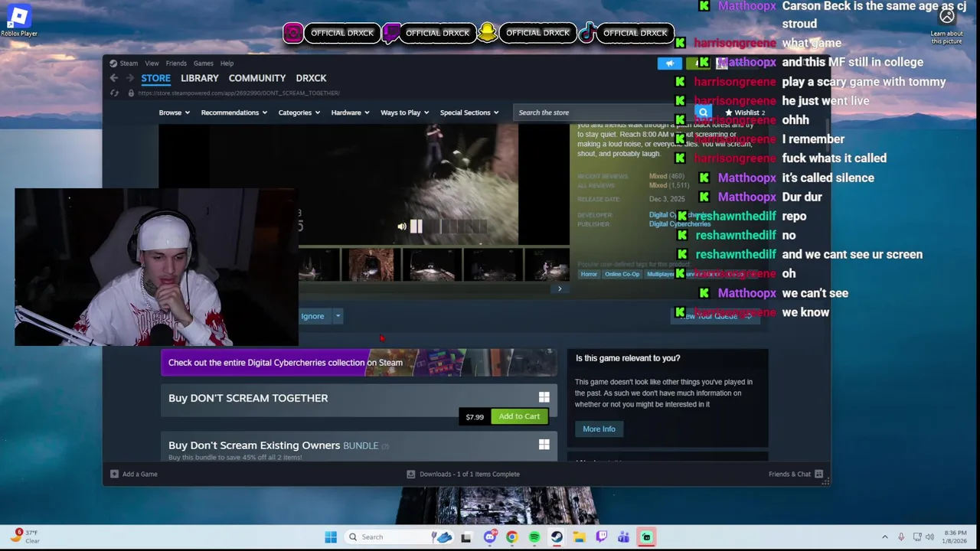Expand the Special Sections dropdown
This screenshot has height=551, width=980.
[469, 112]
